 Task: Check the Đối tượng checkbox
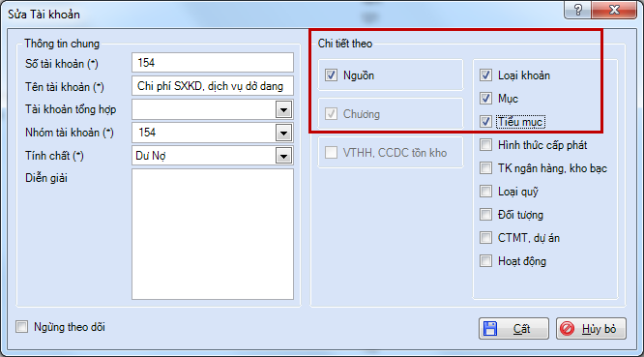point(485,215)
